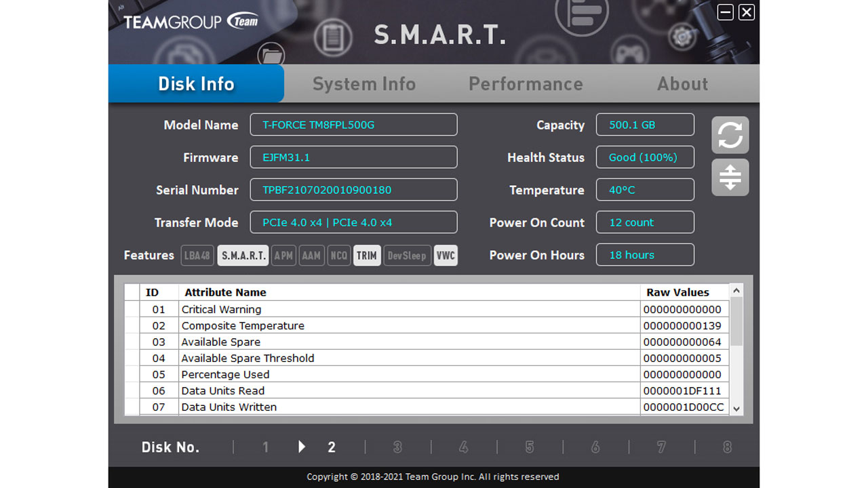Click the Power On Hours field
The width and height of the screenshot is (868, 488).
tap(645, 255)
